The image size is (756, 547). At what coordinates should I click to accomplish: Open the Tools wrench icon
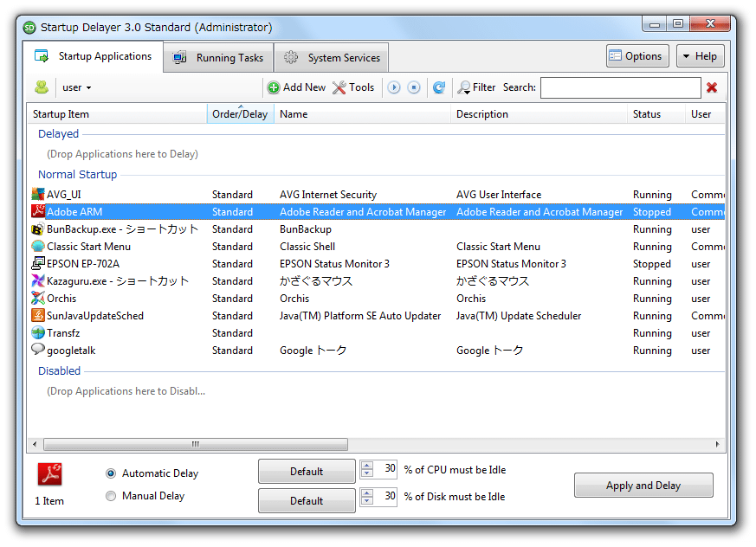[x=339, y=87]
